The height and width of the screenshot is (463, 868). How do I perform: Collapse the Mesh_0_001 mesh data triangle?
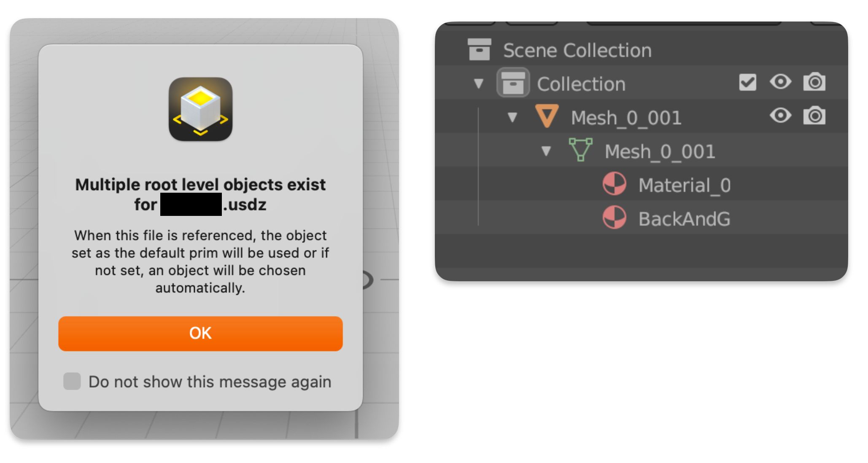click(x=546, y=151)
